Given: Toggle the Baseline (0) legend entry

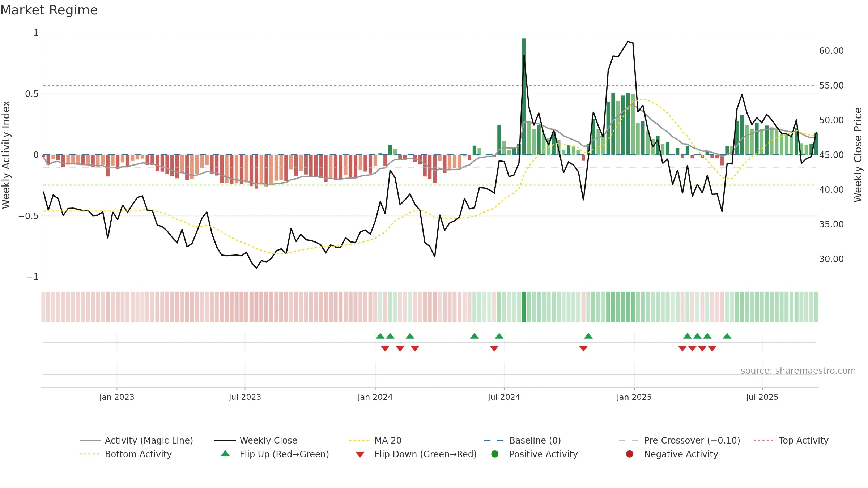Looking at the screenshot, I should click(522, 440).
